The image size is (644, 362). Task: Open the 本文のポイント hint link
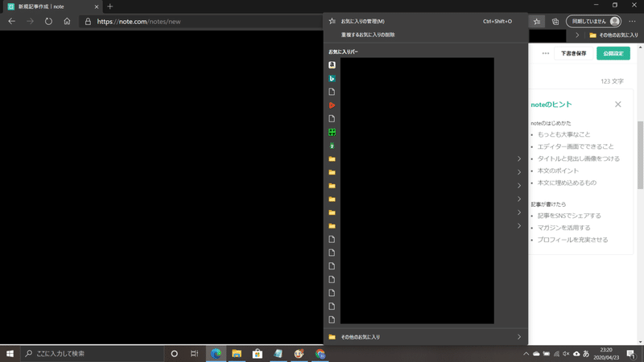[x=558, y=171]
